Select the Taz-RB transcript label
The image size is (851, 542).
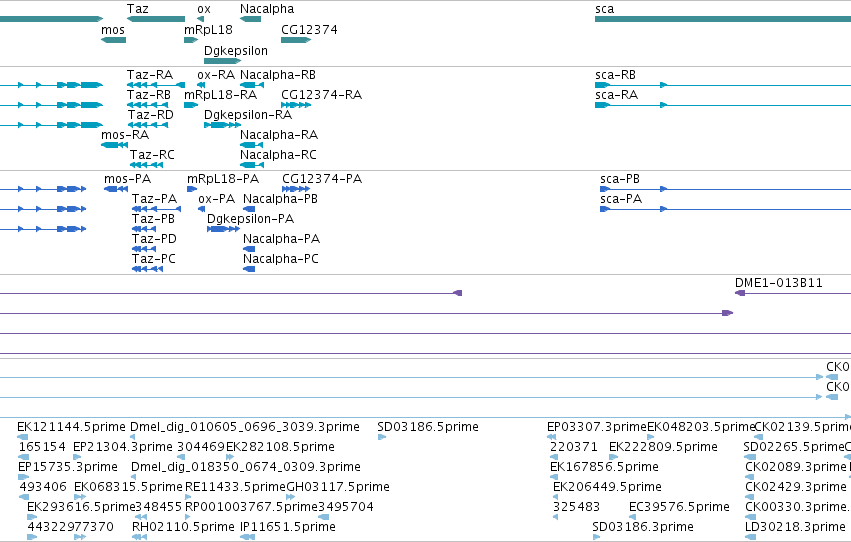click(149, 95)
